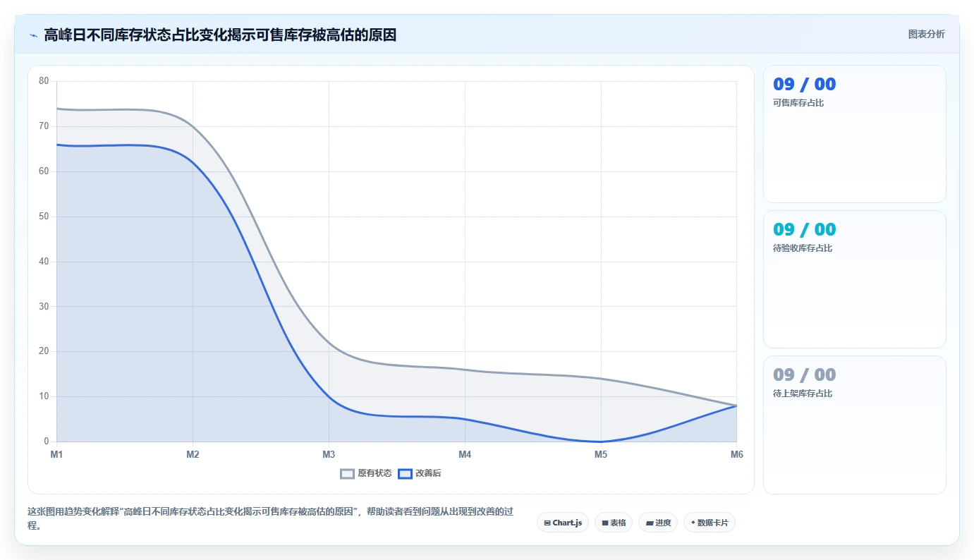974x560 pixels.
Task: Click the M4 x-axis label
Action: [465, 454]
